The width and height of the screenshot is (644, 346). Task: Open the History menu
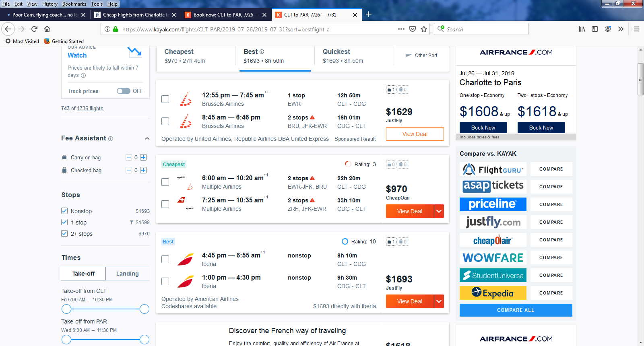tap(50, 4)
